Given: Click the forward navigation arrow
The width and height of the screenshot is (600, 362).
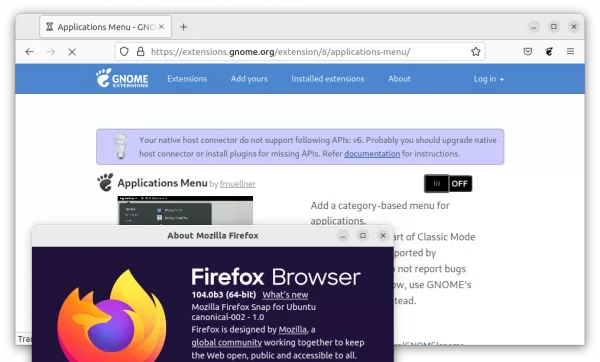Looking at the screenshot, I should [51, 52].
